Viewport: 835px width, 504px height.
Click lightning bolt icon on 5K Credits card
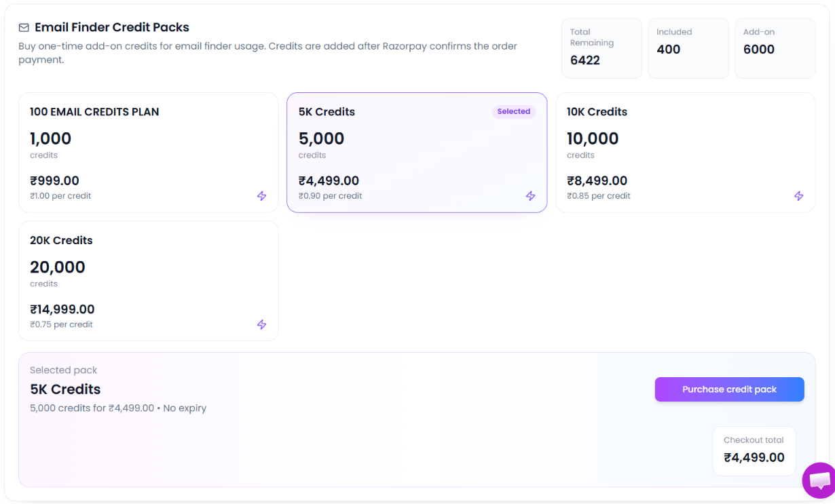tap(530, 196)
